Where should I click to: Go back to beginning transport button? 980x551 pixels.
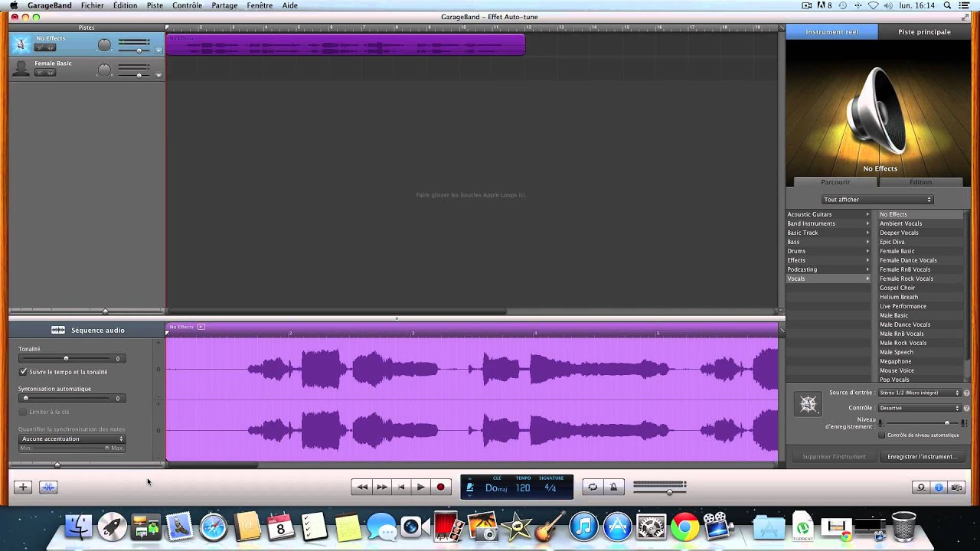401,487
